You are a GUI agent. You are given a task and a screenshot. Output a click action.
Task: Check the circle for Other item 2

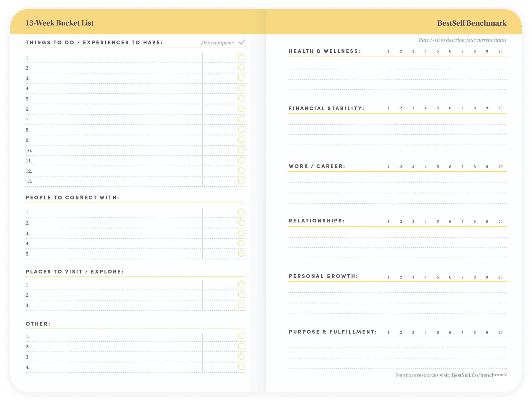[241, 346]
